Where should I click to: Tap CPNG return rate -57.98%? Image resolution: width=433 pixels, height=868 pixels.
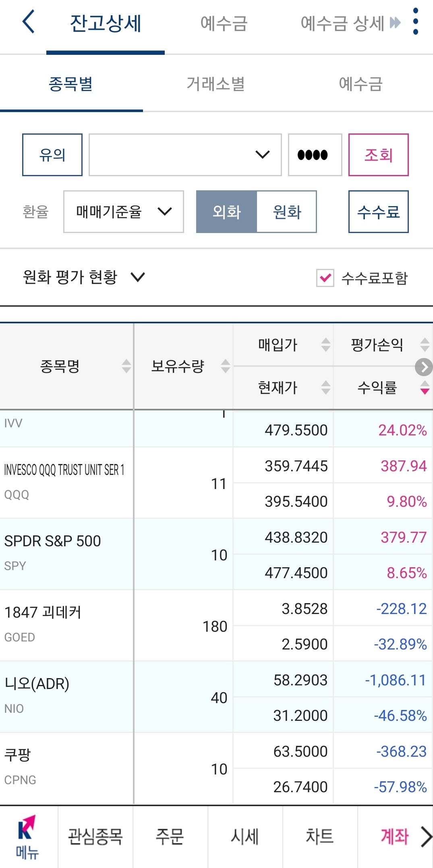click(x=400, y=787)
